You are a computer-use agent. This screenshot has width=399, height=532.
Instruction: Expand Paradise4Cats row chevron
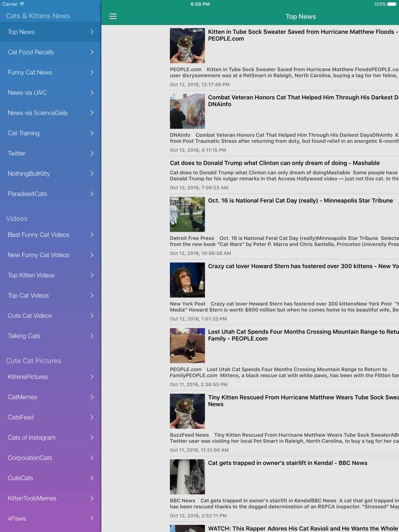coord(92,194)
